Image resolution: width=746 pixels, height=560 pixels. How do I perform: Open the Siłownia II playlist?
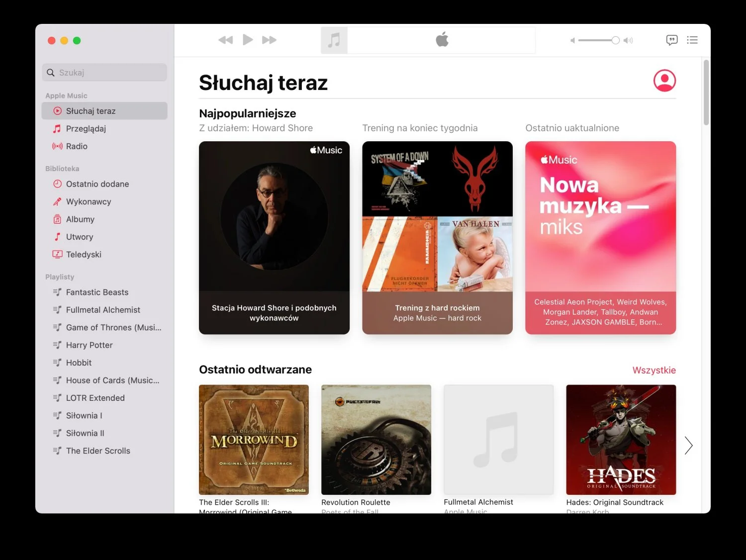104,433
